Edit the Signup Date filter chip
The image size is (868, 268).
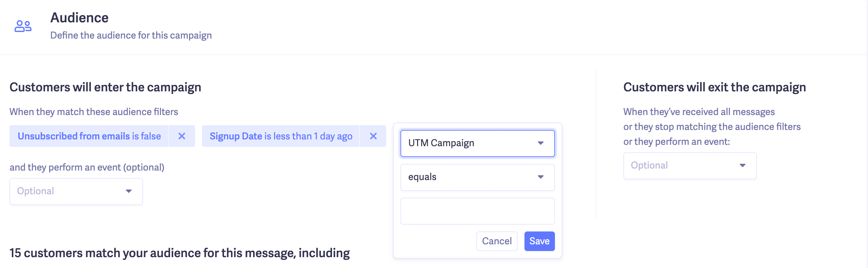(281, 136)
